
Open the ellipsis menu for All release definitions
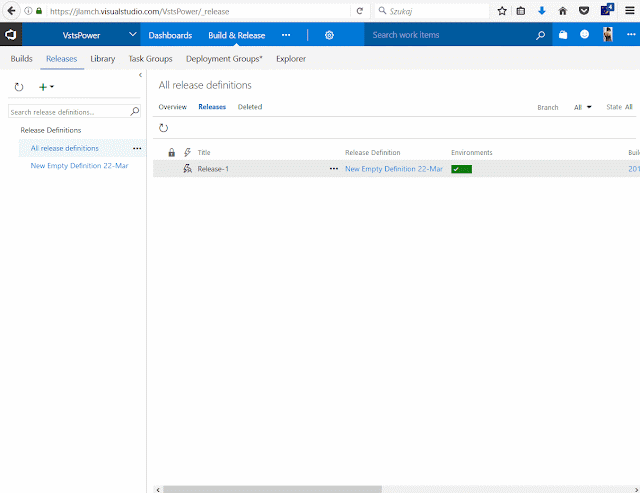[x=137, y=148]
